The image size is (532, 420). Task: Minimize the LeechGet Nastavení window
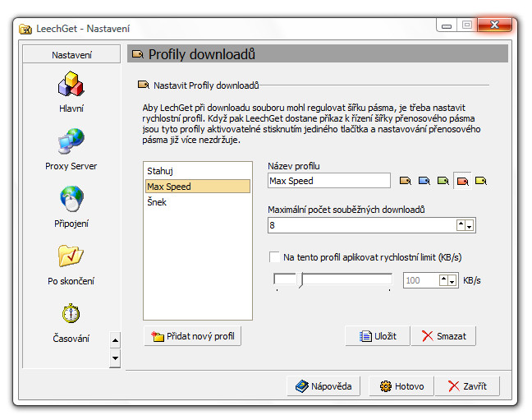tap(447, 25)
